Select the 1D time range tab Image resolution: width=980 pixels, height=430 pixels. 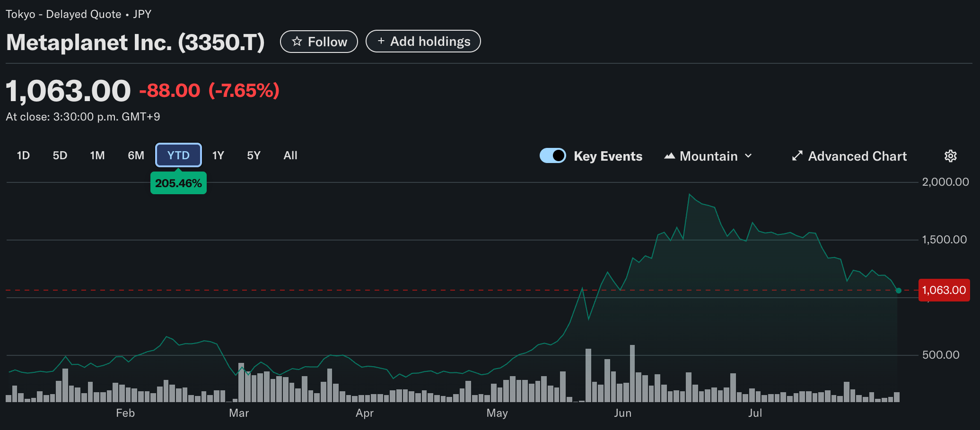point(23,155)
